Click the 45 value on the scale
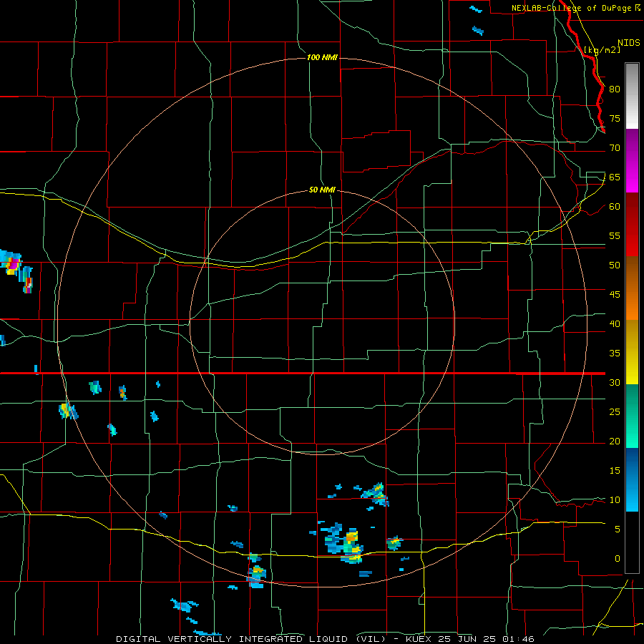 pos(615,295)
